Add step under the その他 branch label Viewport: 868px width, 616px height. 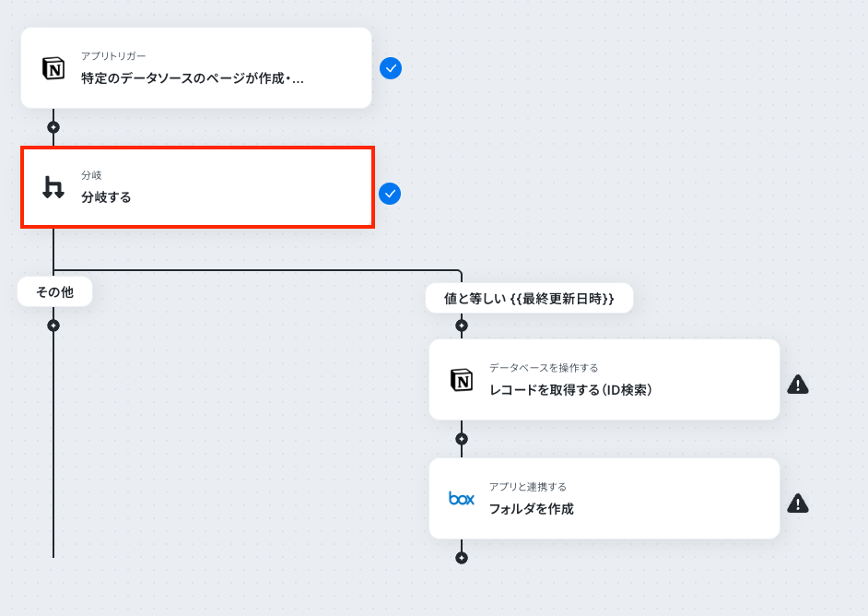pos(53,326)
